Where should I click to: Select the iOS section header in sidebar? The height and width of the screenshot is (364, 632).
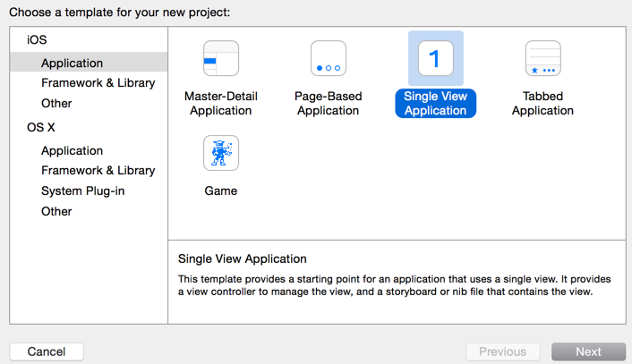coord(37,40)
